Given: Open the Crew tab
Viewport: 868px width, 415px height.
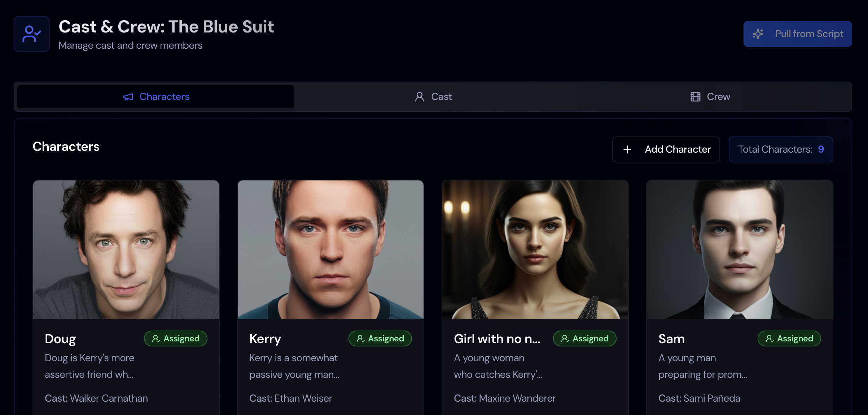Looking at the screenshot, I should point(709,97).
